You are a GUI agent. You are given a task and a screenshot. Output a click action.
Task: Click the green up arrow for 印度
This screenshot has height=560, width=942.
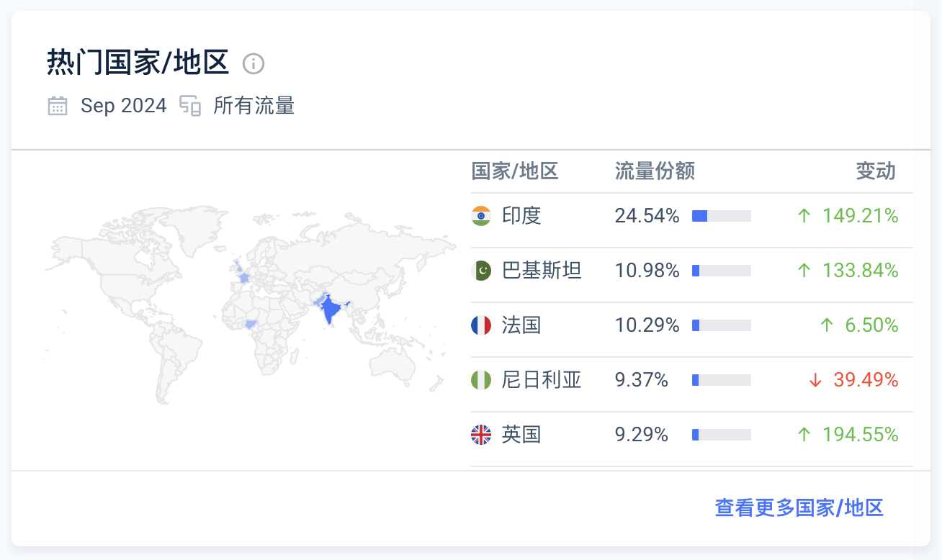click(x=804, y=216)
